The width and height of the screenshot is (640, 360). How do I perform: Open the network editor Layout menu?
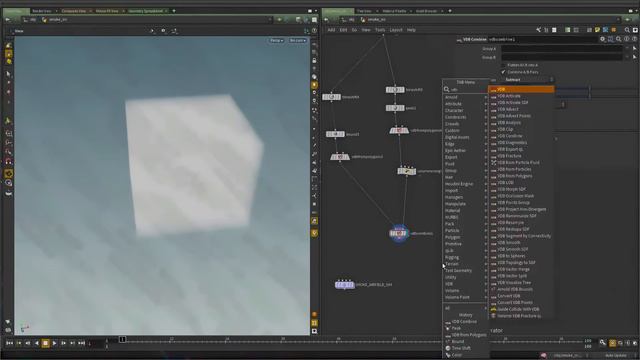[x=396, y=30]
